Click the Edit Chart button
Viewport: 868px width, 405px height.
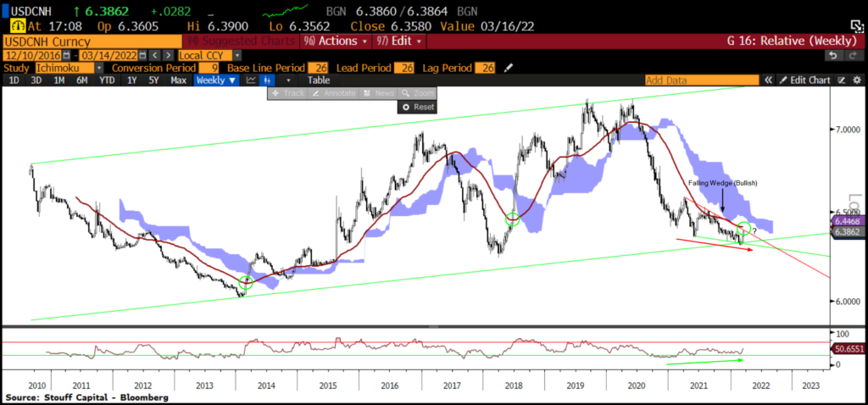805,80
